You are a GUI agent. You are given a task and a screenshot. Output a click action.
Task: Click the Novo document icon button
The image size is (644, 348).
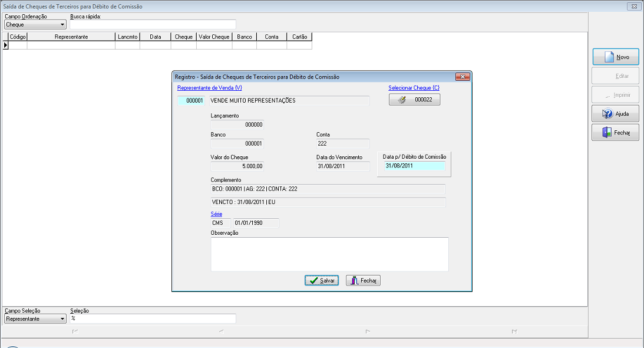pos(616,57)
